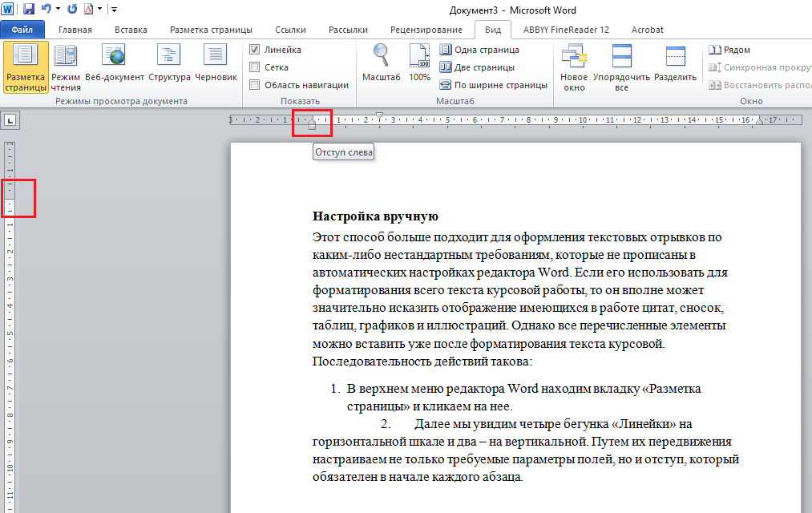This screenshot has width=812, height=513.
Task: Select Разметка страницы view mode button
Action: (x=26, y=67)
